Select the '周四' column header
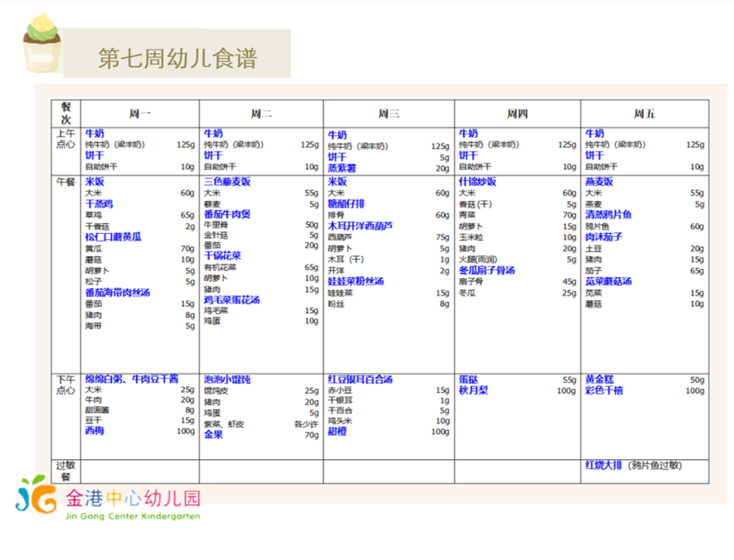The width and height of the screenshot is (734, 560). (517, 113)
